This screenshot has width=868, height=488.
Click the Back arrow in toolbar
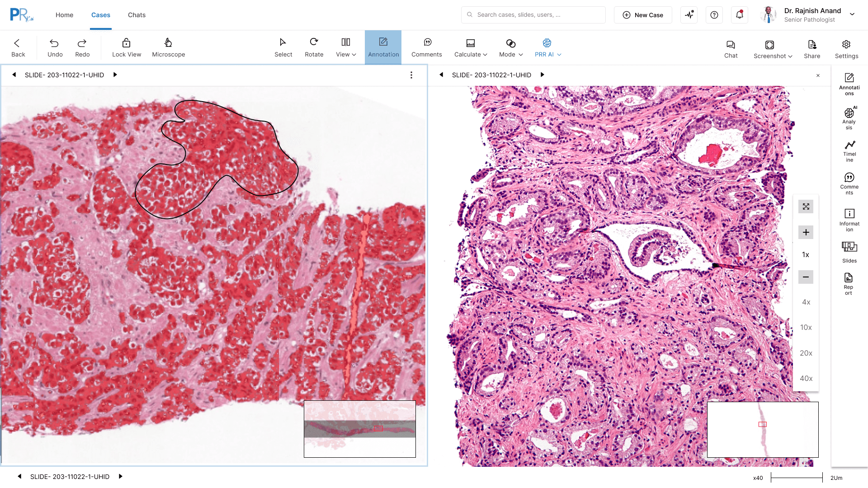(x=18, y=47)
